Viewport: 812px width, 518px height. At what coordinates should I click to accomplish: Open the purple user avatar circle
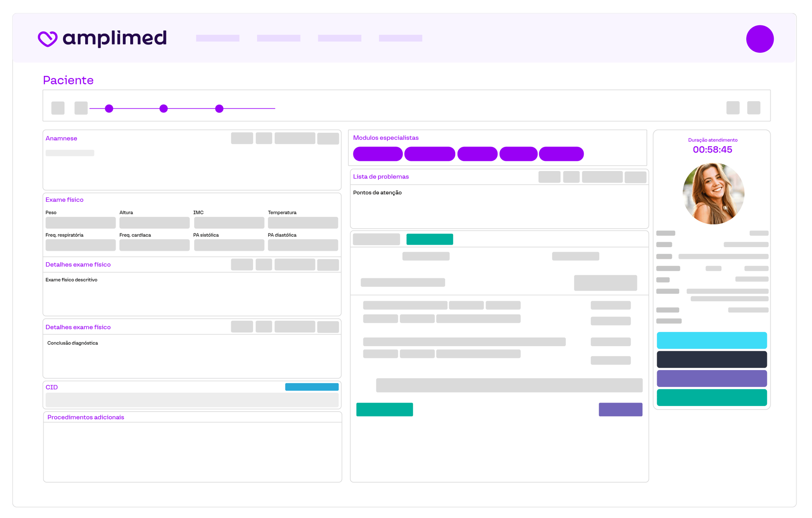pyautogui.click(x=760, y=39)
